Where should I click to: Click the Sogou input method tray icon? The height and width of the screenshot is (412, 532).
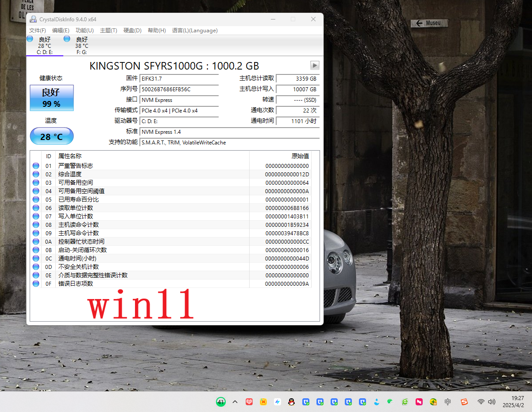pyautogui.click(x=464, y=402)
